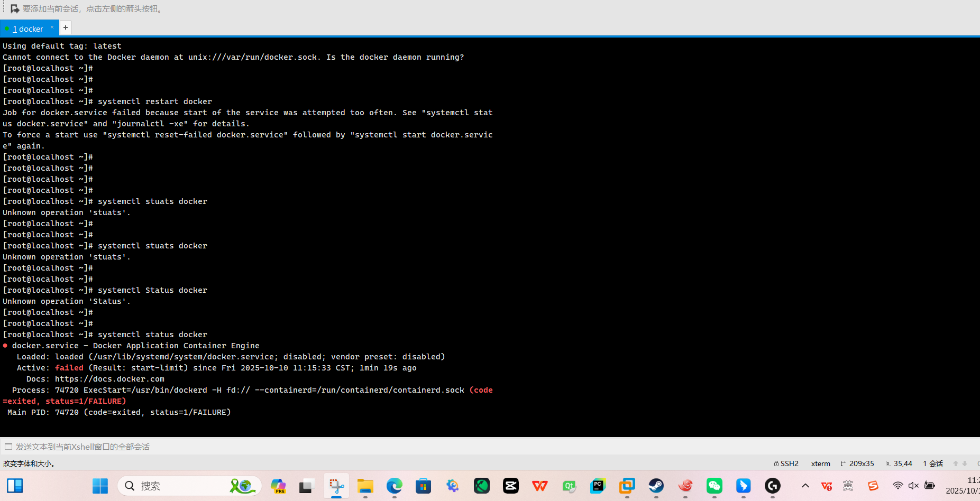Open Task View from the taskbar
This screenshot has height=501, width=980.
click(307, 486)
